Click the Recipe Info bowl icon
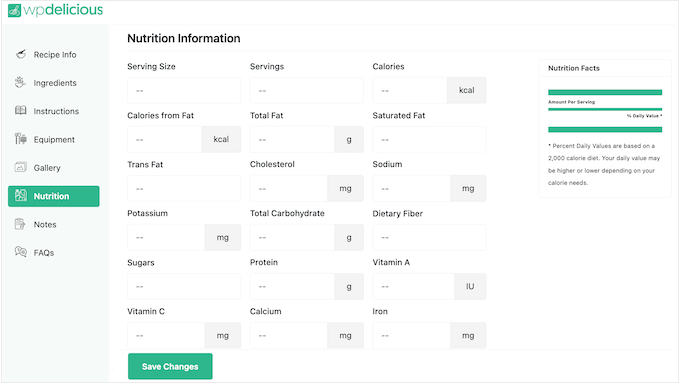 pos(20,54)
